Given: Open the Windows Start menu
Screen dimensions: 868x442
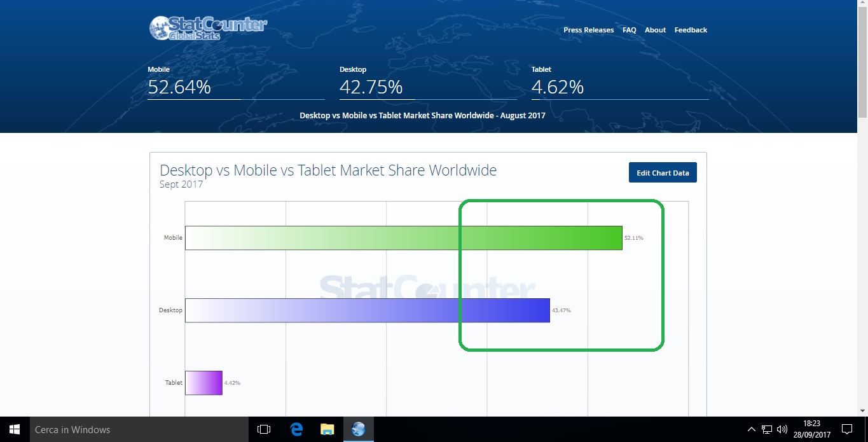Looking at the screenshot, I should coord(15,429).
